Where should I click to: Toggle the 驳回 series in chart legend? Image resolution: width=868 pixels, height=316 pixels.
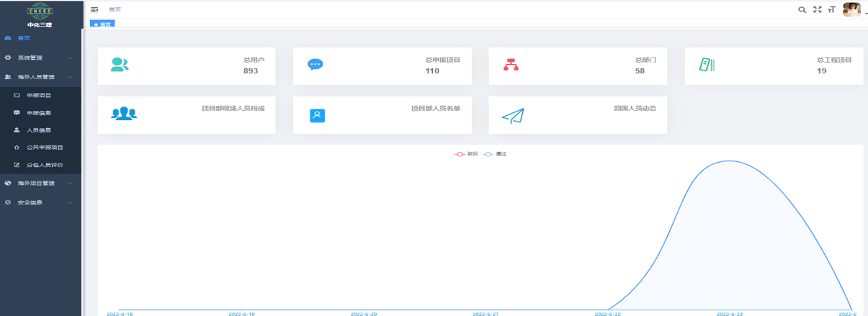[466, 154]
